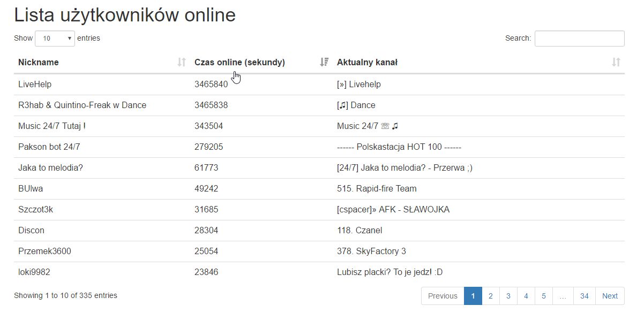Select the loki9982 user entry
This screenshot has height=313, width=644.
[34, 272]
